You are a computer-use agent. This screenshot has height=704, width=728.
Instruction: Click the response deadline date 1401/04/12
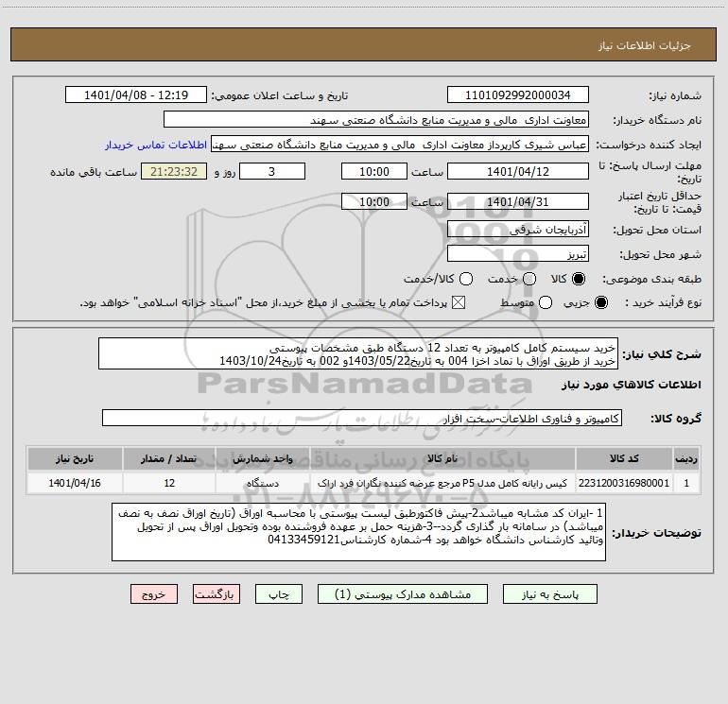click(518, 171)
